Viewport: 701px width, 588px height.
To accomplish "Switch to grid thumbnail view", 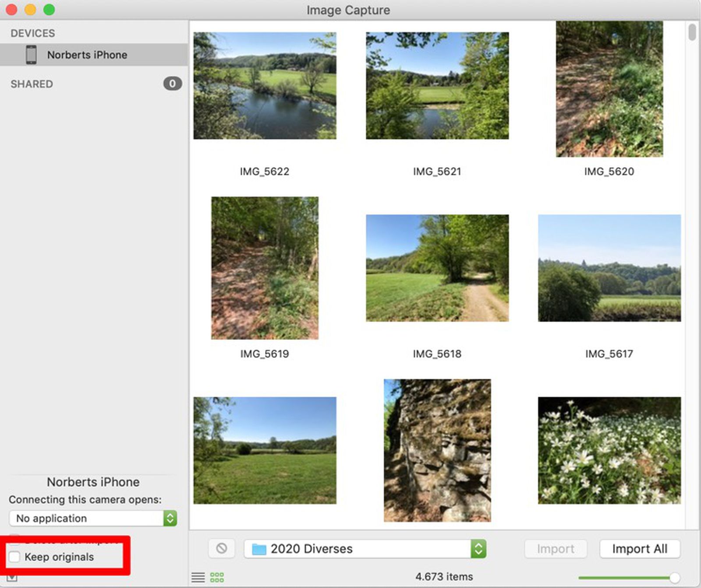I will [x=216, y=577].
